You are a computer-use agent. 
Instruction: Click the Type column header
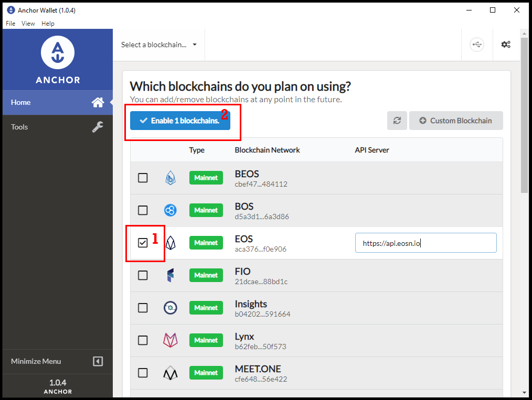click(197, 150)
